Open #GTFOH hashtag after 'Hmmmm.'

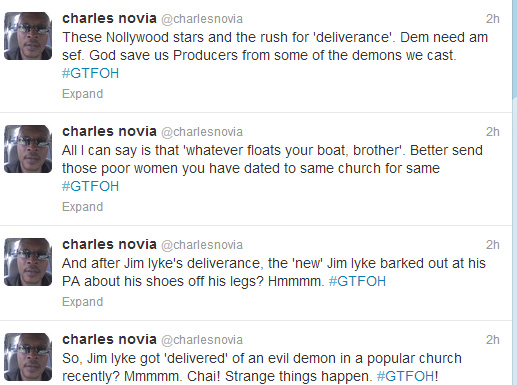[357, 281]
